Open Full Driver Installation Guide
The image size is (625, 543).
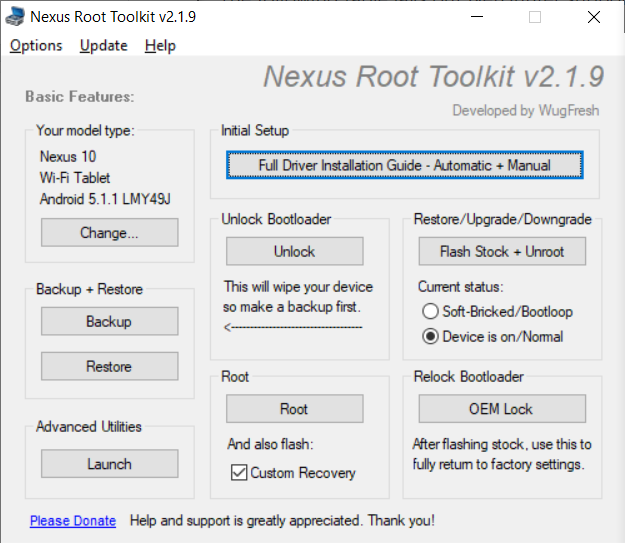click(405, 165)
